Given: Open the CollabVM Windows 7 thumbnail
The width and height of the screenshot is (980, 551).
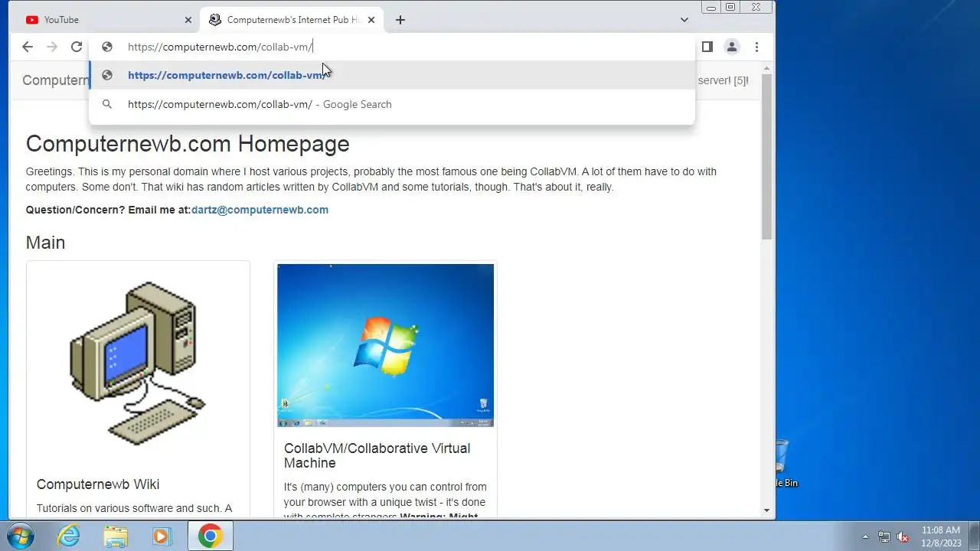Looking at the screenshot, I should [x=385, y=345].
